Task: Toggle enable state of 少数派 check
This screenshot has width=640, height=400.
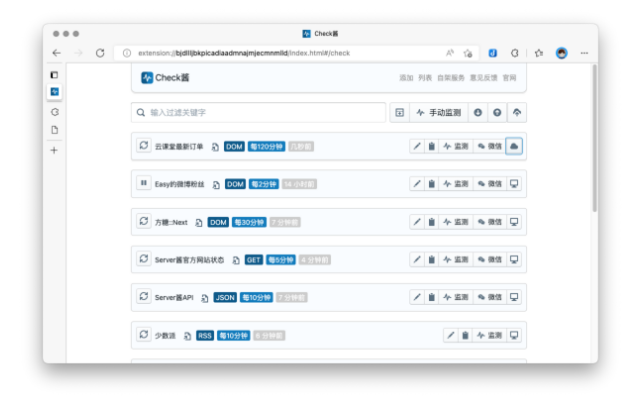Action: pyautogui.click(x=144, y=335)
